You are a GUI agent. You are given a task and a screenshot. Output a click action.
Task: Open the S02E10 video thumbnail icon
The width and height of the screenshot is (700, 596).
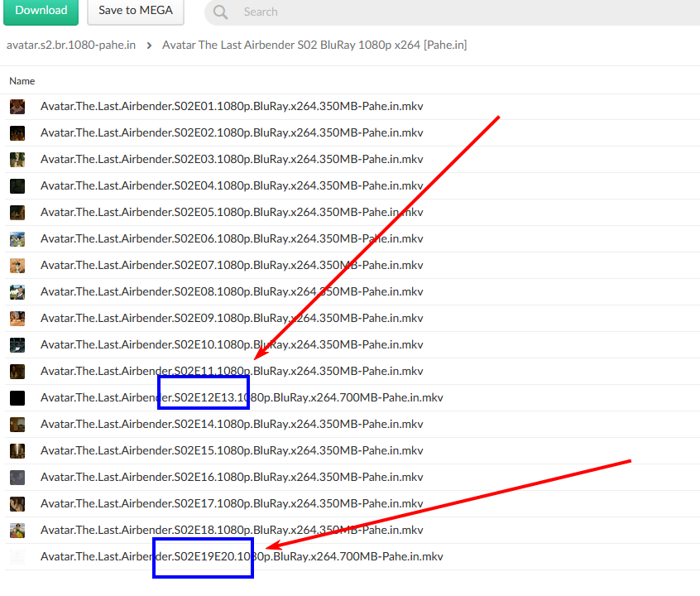tap(17, 345)
